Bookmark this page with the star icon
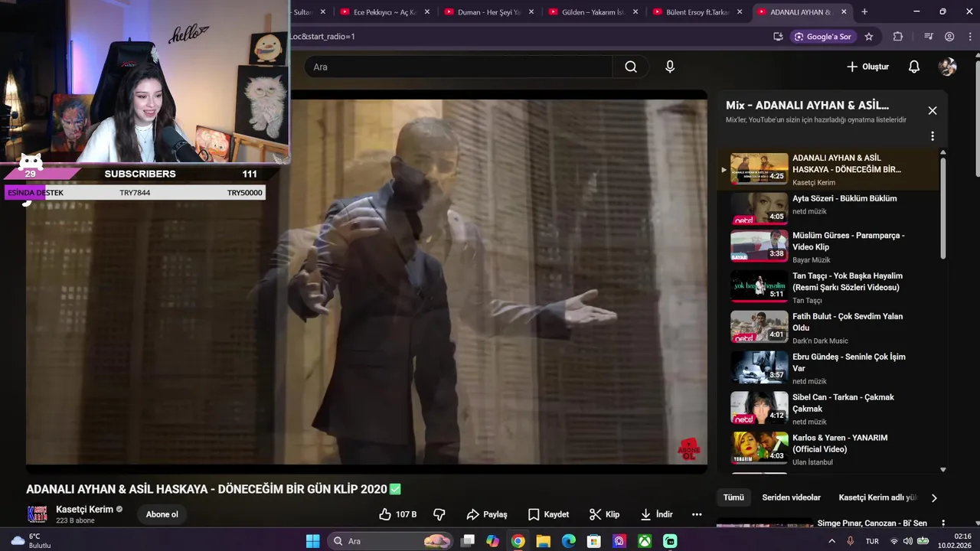 coord(869,37)
